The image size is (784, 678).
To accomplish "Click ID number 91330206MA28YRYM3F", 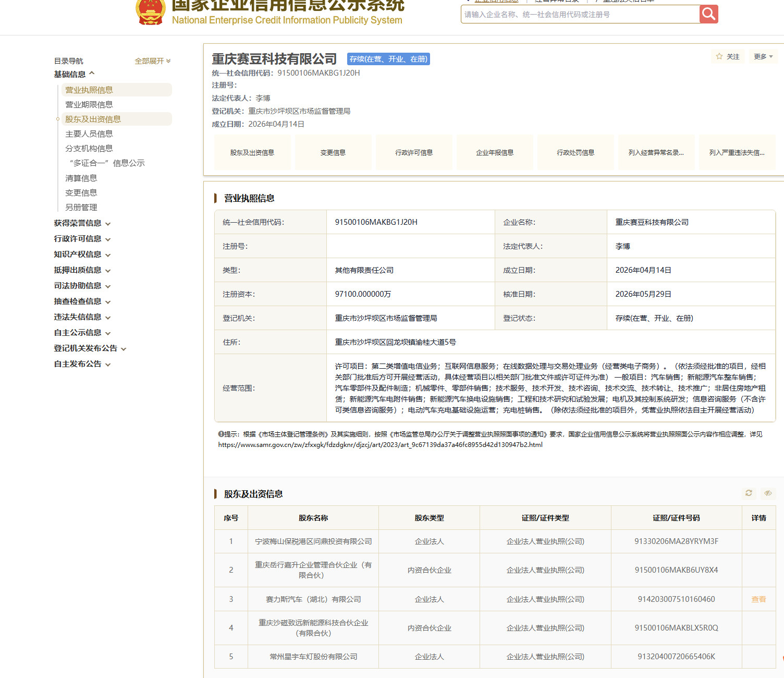I will pyautogui.click(x=676, y=541).
